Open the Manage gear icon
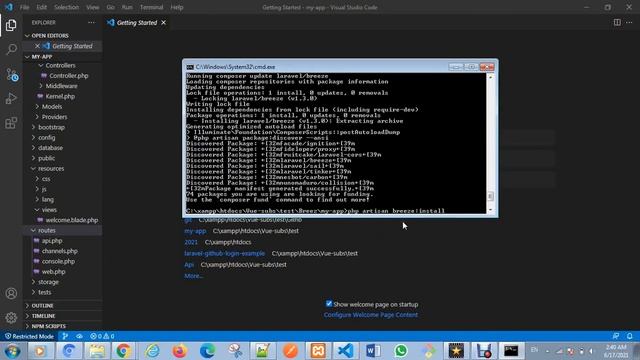Image resolution: width=640 pixels, height=360 pixels. click(x=11, y=317)
